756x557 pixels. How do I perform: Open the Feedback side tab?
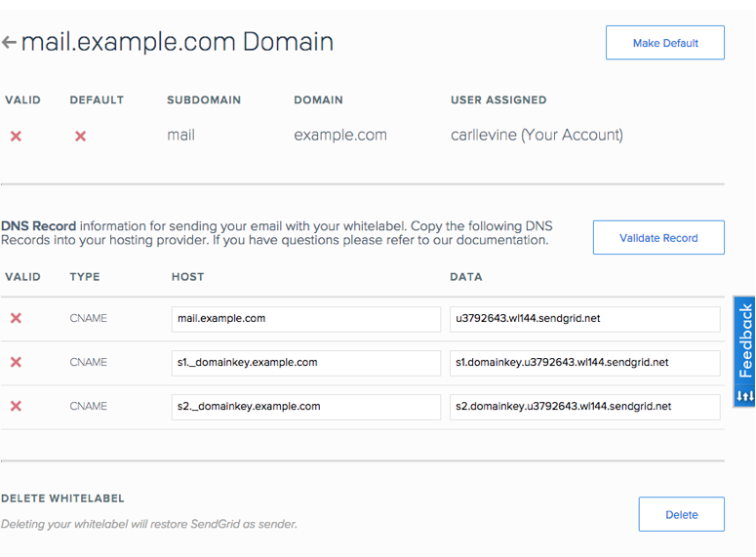coord(744,339)
